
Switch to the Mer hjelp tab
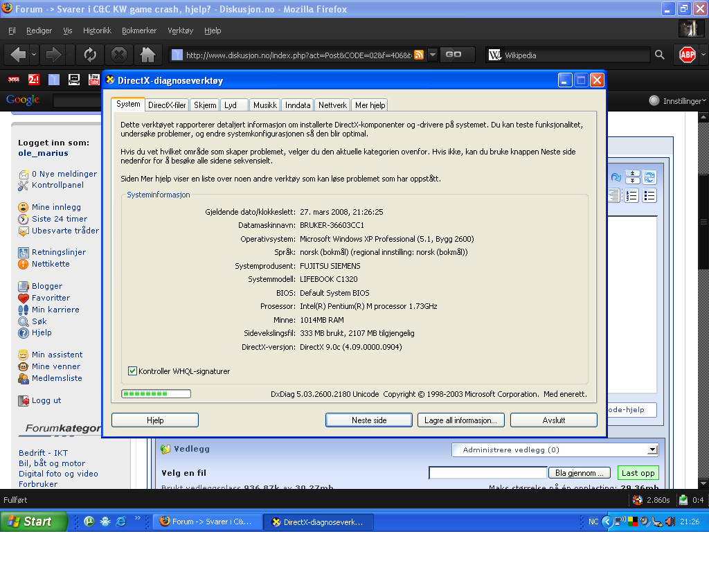tap(370, 105)
